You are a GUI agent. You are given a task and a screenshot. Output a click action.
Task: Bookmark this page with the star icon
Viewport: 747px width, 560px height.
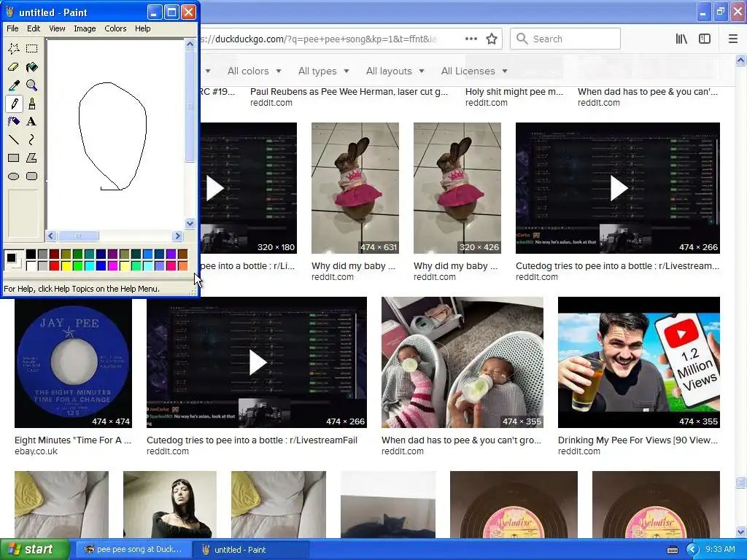coord(492,39)
